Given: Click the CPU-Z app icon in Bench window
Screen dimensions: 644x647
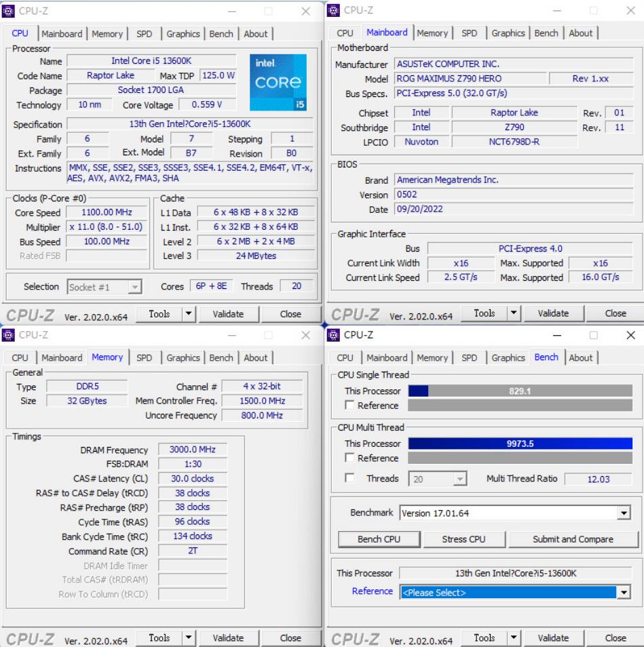Looking at the screenshot, I should point(333,335).
